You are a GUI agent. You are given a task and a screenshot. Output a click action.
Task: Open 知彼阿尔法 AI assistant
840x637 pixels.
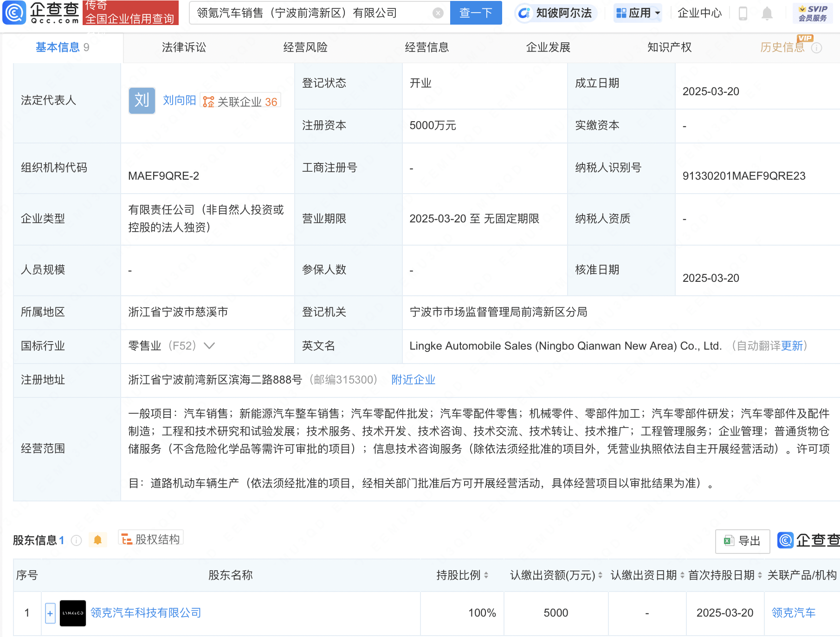(556, 13)
